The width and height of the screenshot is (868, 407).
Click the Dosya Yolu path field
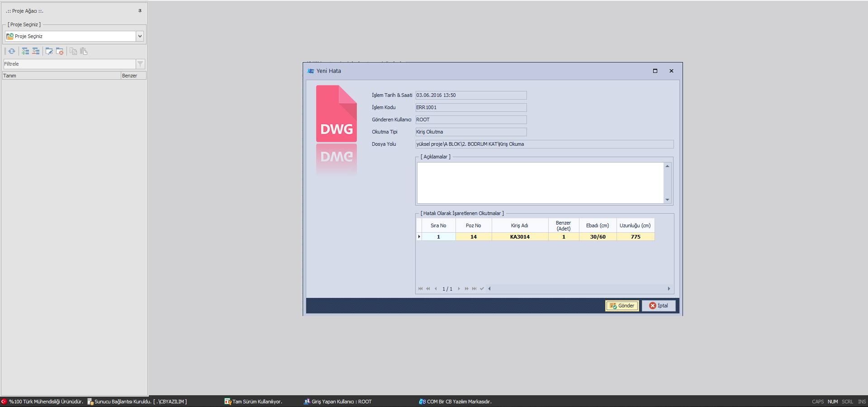click(x=545, y=144)
